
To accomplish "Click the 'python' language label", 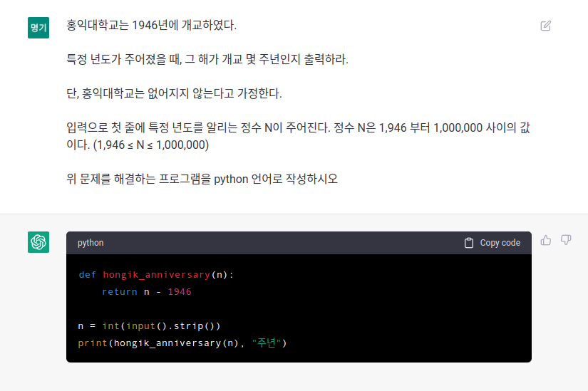I will [x=91, y=243].
